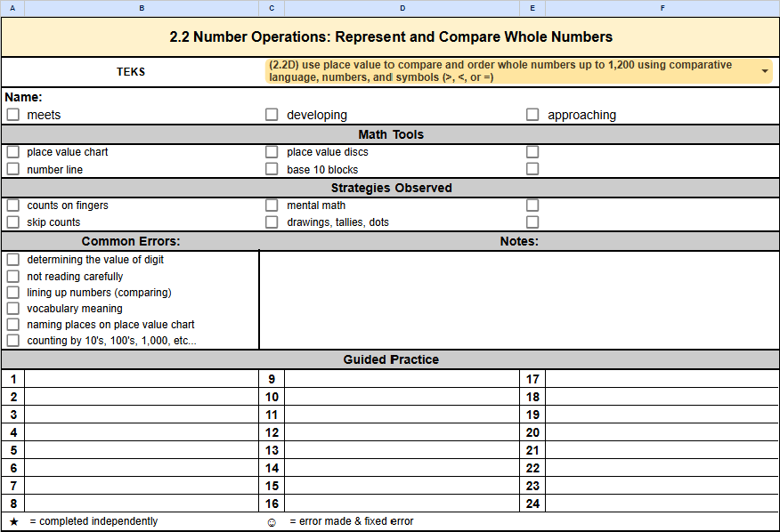780x532 pixels.
Task: Toggle 'skip counts' checkbox
Action: (x=13, y=222)
